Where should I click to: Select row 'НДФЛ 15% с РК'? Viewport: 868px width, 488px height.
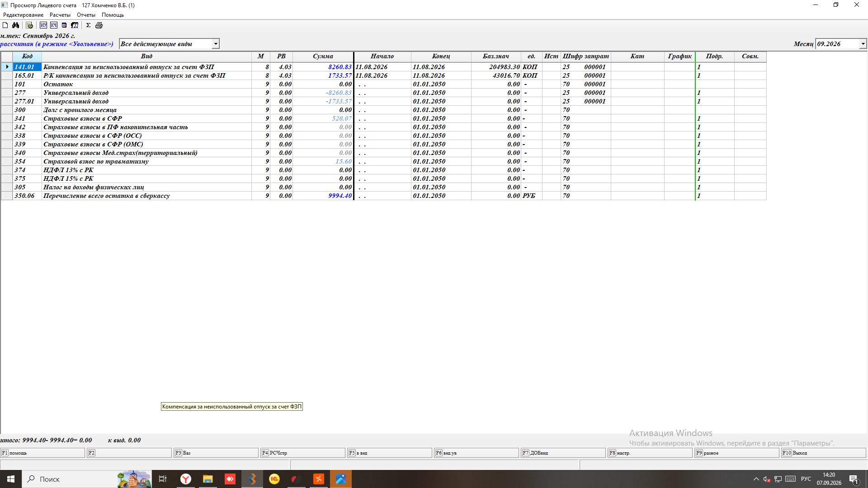(x=383, y=178)
